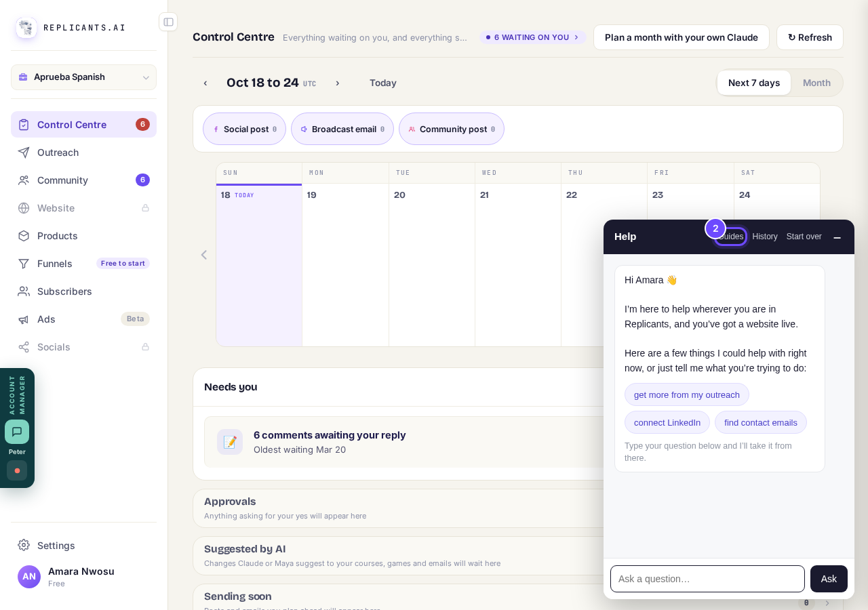868x610 pixels.
Task: Open History tab in Help panel
Action: (x=765, y=237)
